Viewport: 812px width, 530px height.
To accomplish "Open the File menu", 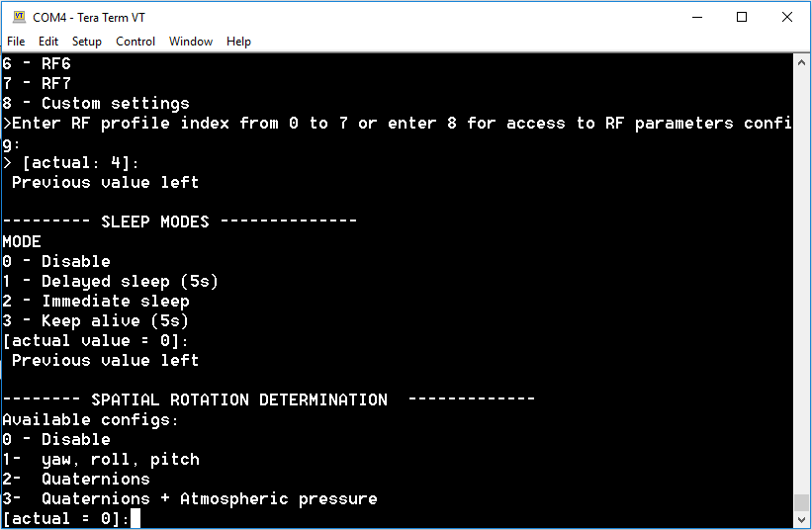I will pyautogui.click(x=16, y=42).
